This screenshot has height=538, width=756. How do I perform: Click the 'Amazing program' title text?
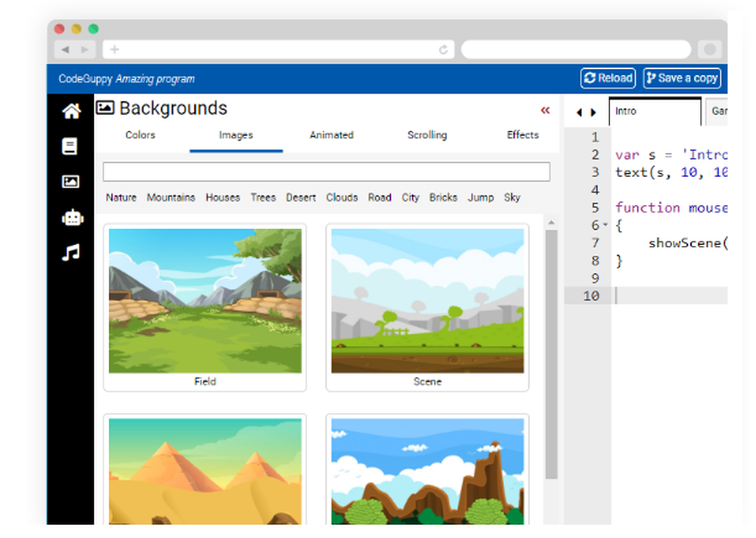point(155,79)
